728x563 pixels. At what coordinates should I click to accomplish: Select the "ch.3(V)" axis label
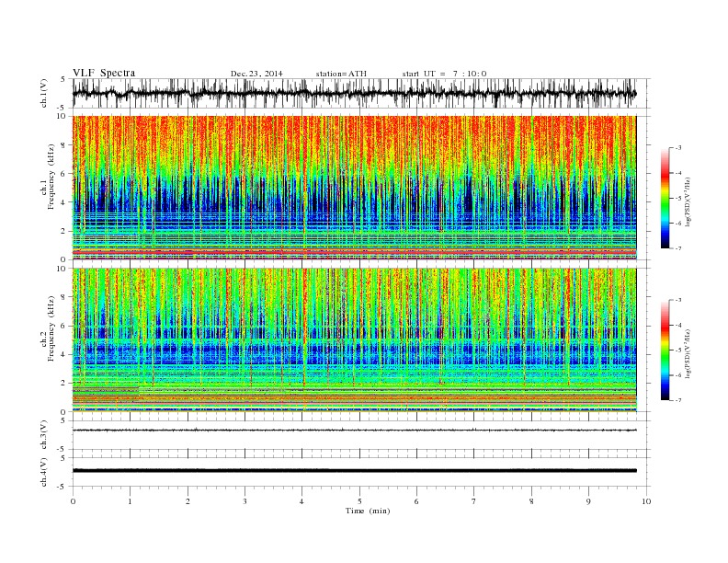point(43,435)
